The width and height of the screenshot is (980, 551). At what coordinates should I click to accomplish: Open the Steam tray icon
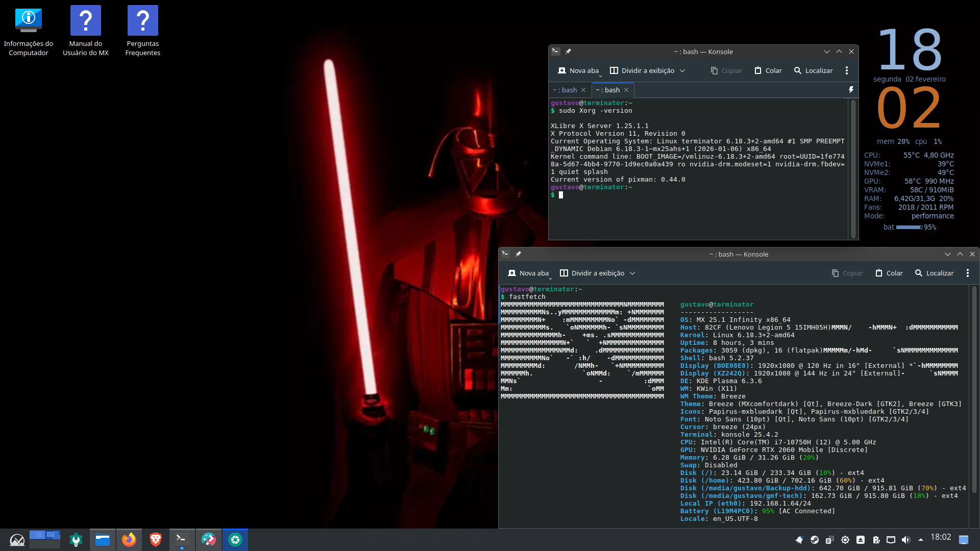coord(815,540)
